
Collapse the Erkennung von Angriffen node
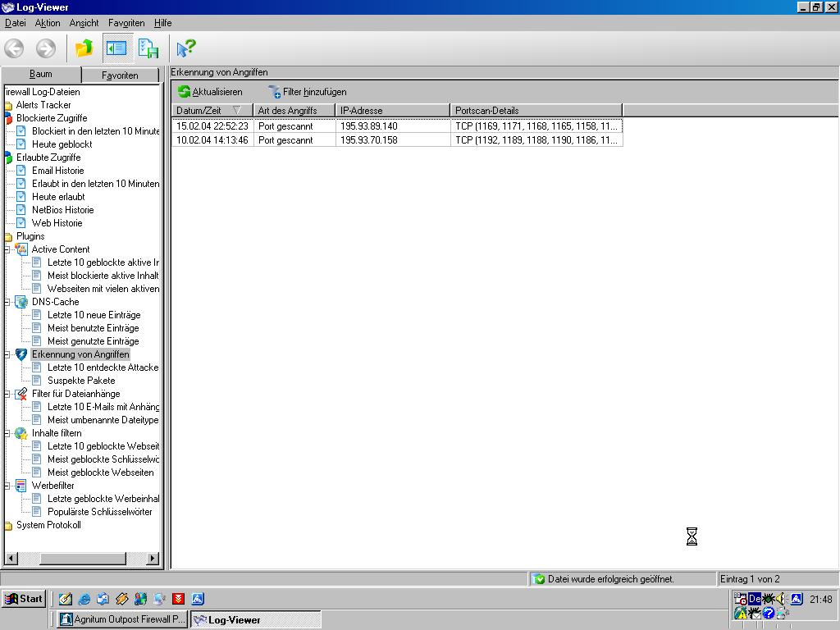pos(7,354)
